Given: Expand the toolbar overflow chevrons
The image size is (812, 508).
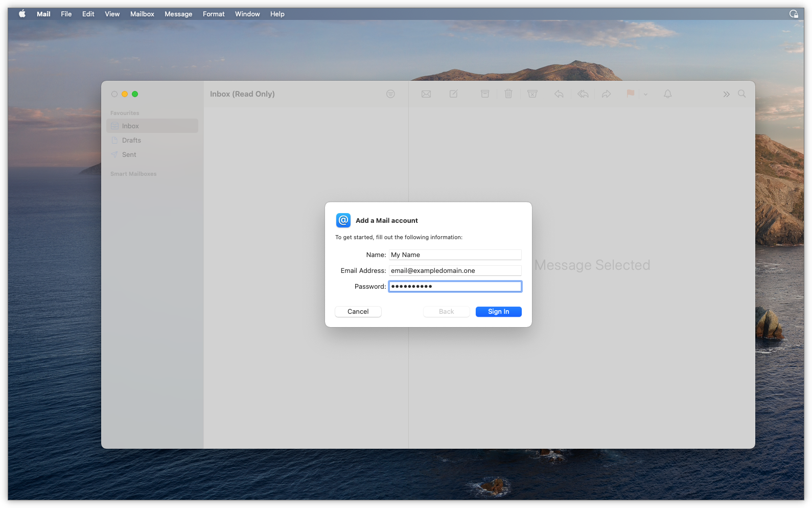Looking at the screenshot, I should click(x=726, y=94).
